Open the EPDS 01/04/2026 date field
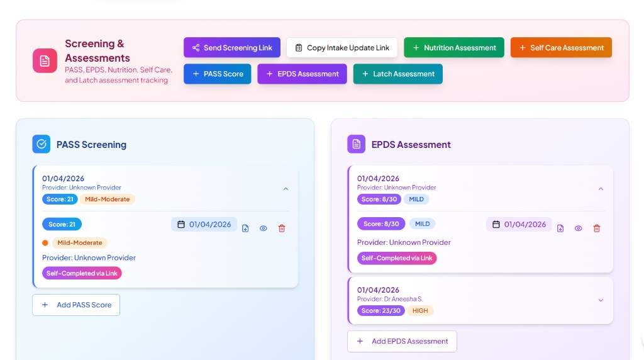 tap(519, 225)
